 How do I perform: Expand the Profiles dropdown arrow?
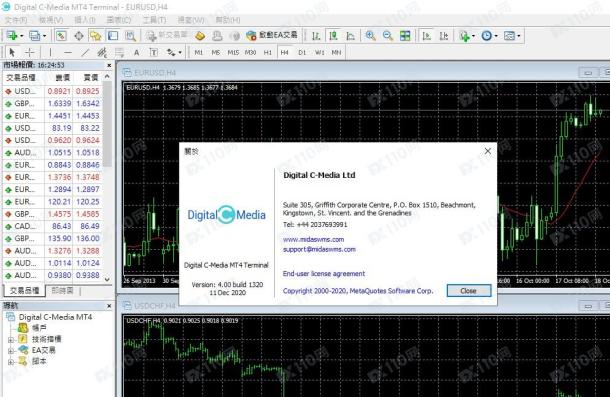pos(44,36)
